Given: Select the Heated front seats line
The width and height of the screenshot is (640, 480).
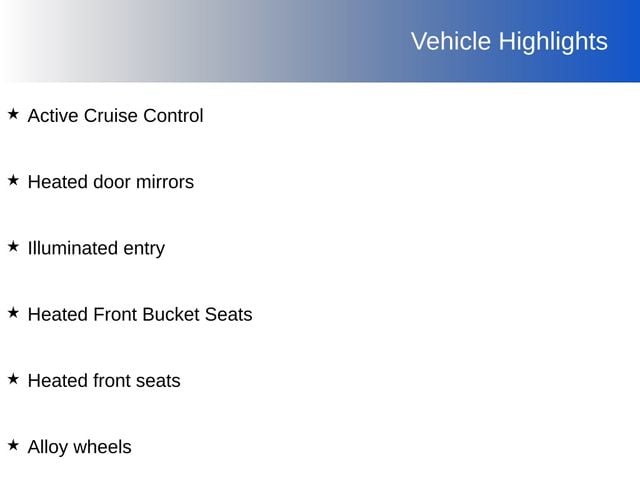Looking at the screenshot, I should [x=104, y=381].
